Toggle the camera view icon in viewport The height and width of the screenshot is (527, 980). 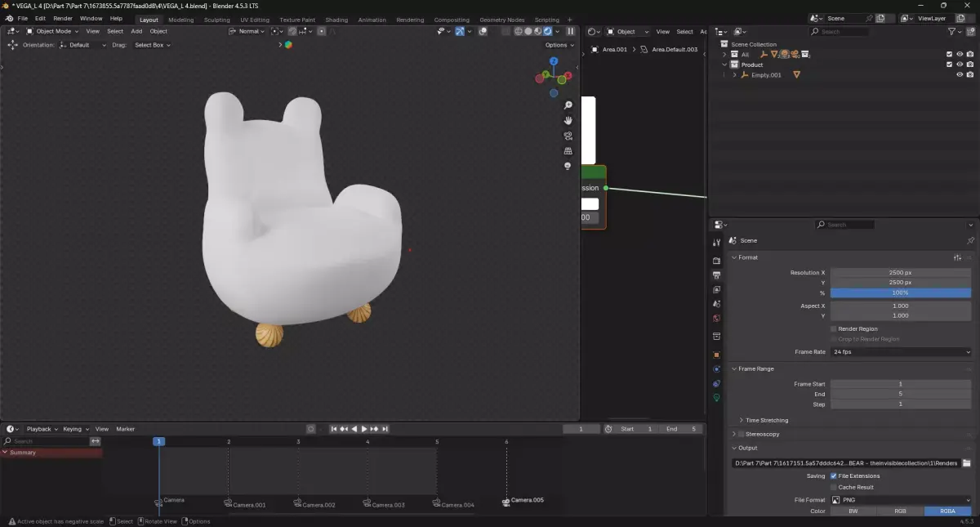568,136
